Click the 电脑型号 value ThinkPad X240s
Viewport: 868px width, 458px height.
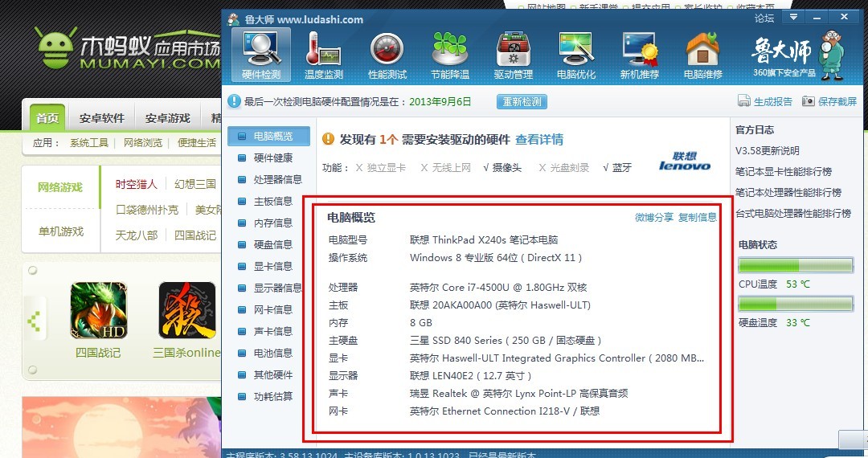click(484, 240)
